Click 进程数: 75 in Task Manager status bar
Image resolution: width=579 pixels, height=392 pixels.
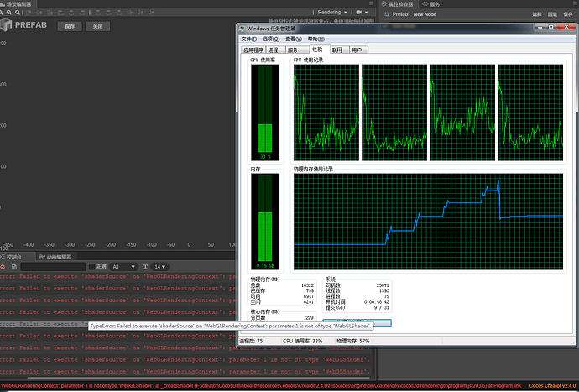[x=251, y=341]
